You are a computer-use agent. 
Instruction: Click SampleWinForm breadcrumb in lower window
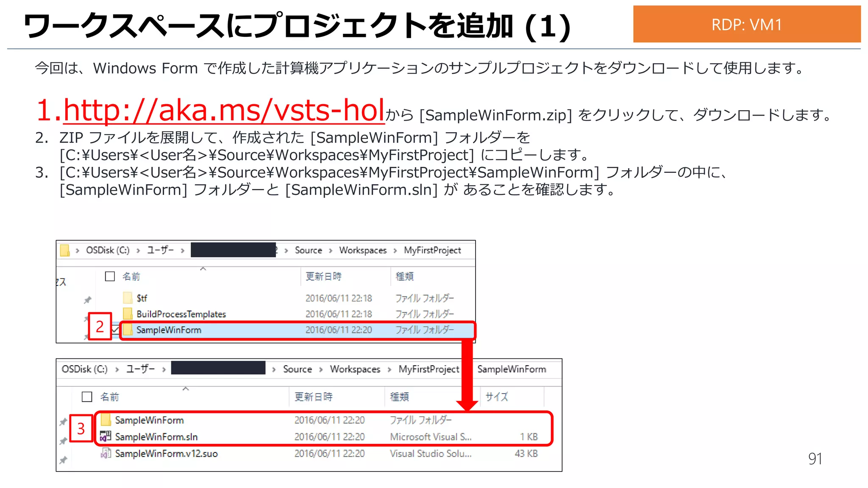[x=512, y=369]
